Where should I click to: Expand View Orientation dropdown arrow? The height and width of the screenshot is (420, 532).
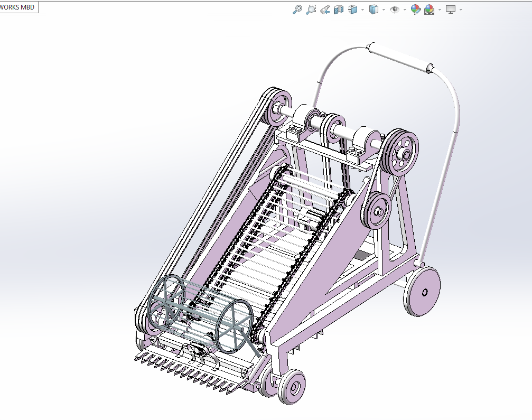[x=363, y=10]
